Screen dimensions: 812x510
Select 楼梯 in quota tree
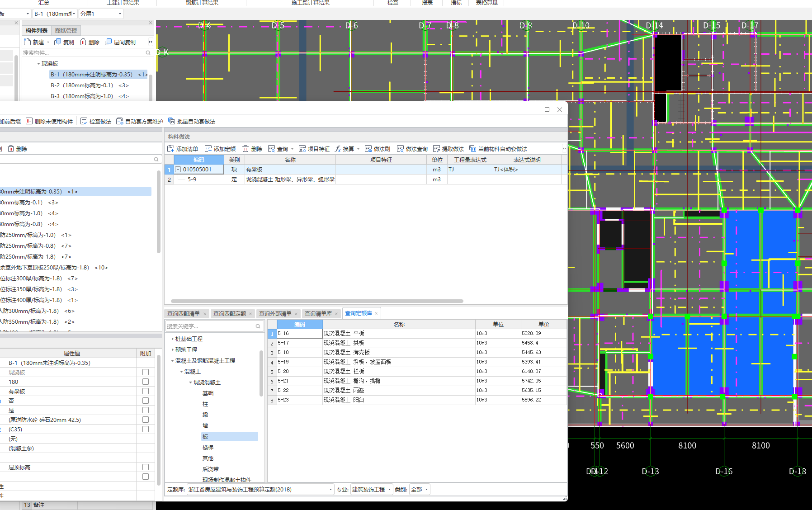[x=208, y=448]
